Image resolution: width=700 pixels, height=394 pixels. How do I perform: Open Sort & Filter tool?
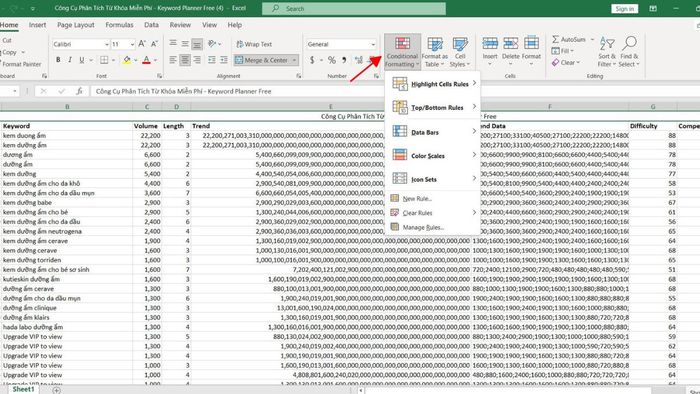click(x=607, y=52)
